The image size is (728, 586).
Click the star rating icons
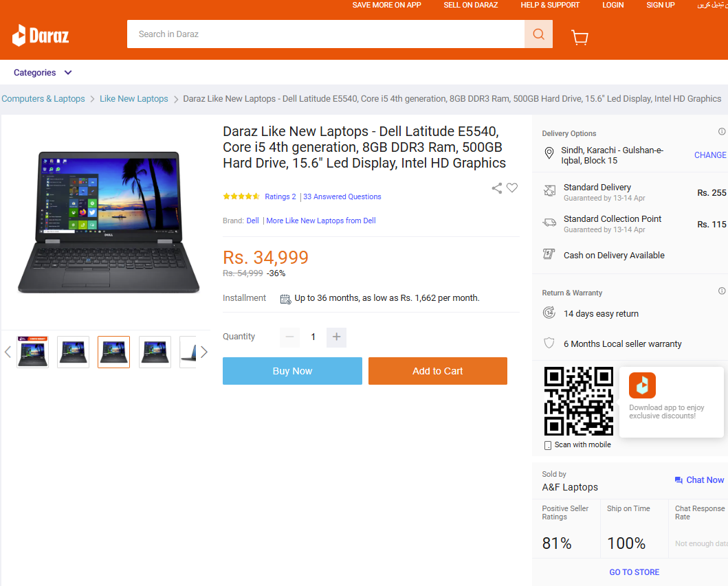click(x=241, y=196)
